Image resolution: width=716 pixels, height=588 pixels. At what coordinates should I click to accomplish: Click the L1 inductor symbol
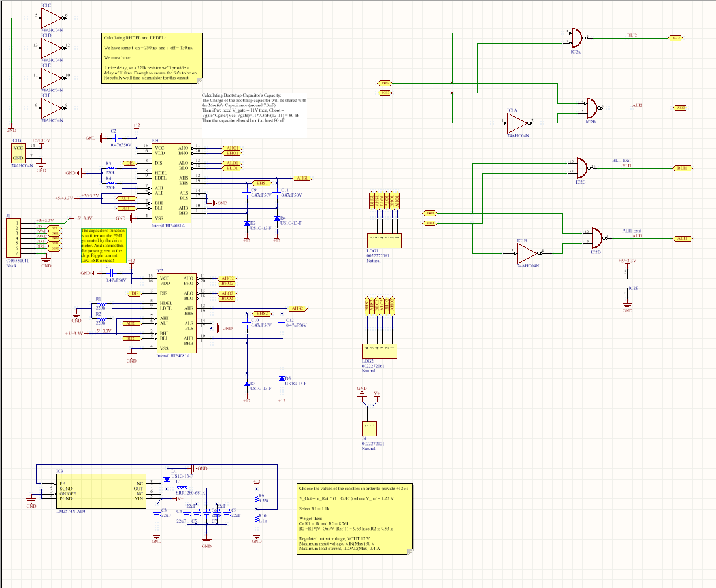point(182,486)
